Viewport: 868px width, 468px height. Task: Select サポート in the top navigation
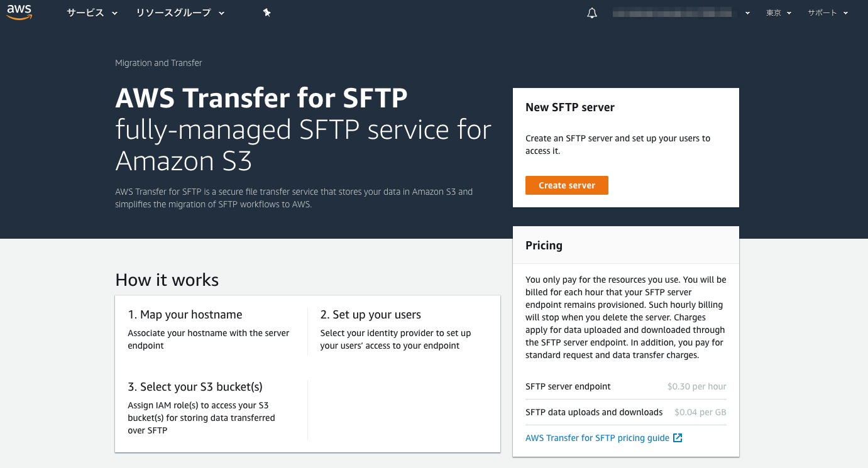pyautogui.click(x=827, y=13)
